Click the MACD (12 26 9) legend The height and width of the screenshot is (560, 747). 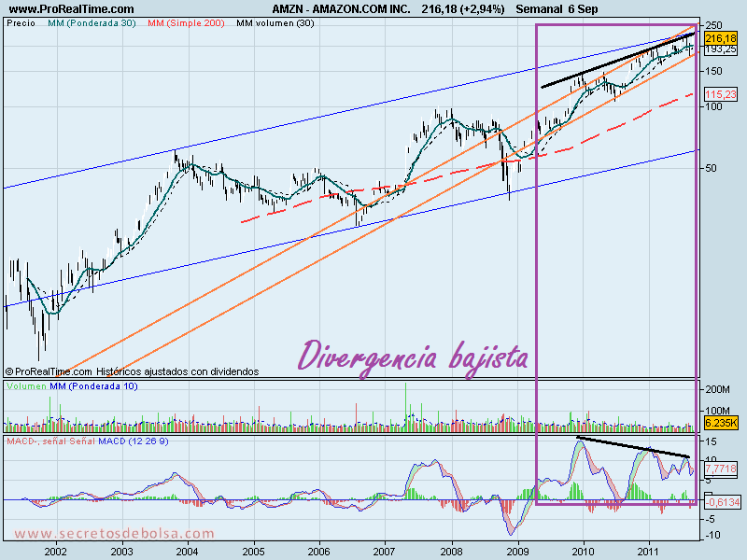tap(133, 441)
